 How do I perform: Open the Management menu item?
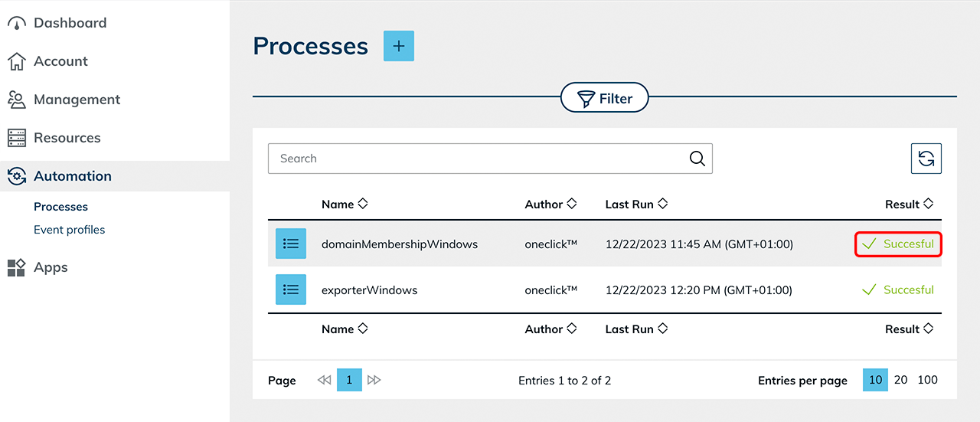tap(77, 100)
